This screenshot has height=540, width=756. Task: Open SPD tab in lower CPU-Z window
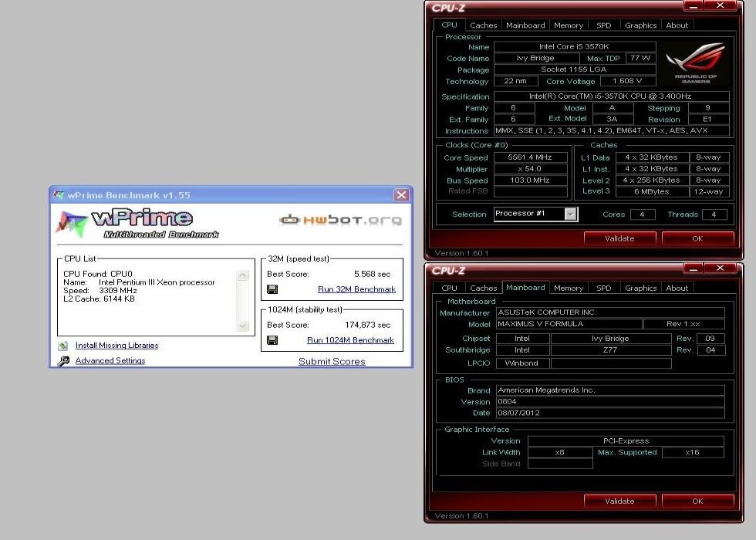tap(603, 288)
